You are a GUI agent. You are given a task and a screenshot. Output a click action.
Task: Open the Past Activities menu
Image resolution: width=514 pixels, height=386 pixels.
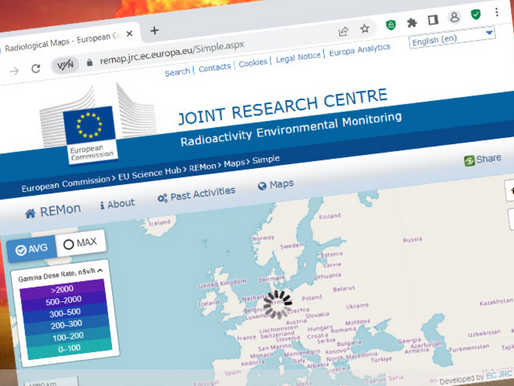pyautogui.click(x=196, y=194)
